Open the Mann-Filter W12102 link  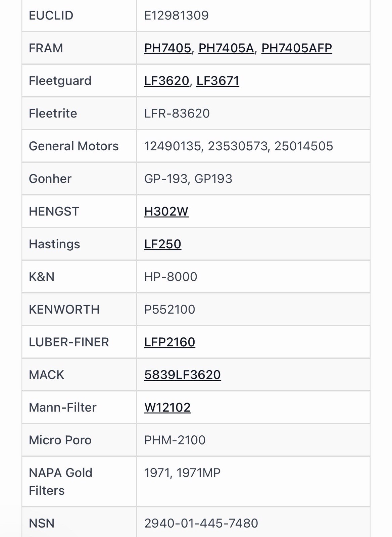[x=167, y=407]
